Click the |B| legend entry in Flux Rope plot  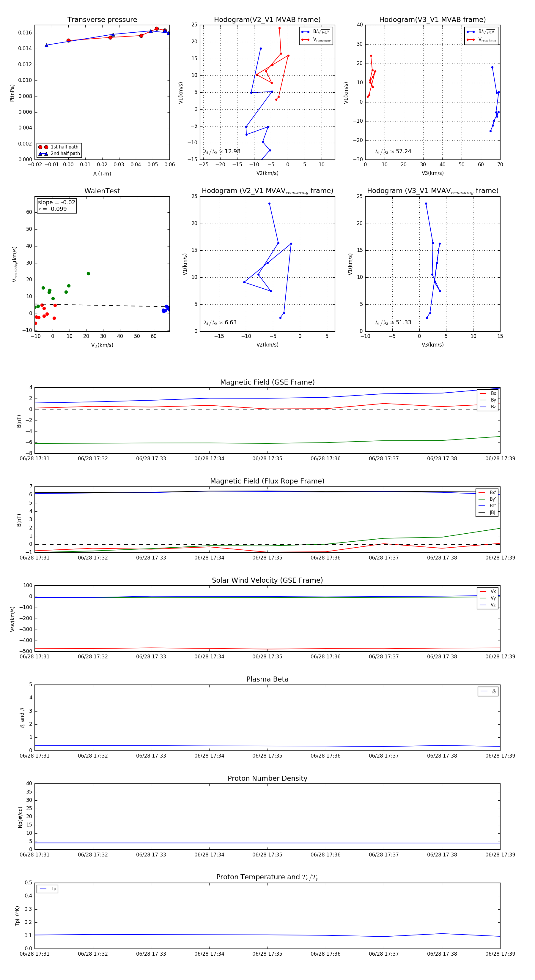click(487, 513)
